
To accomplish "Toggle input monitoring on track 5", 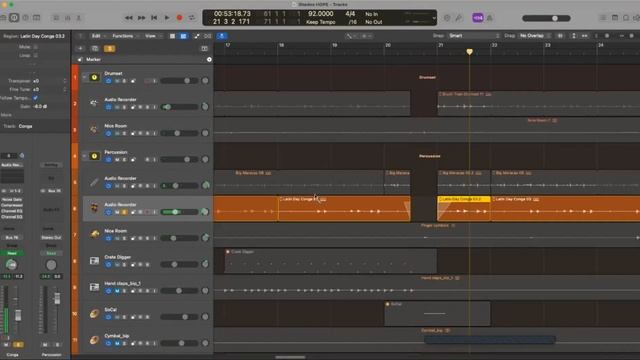I will pyautogui.click(x=154, y=186).
